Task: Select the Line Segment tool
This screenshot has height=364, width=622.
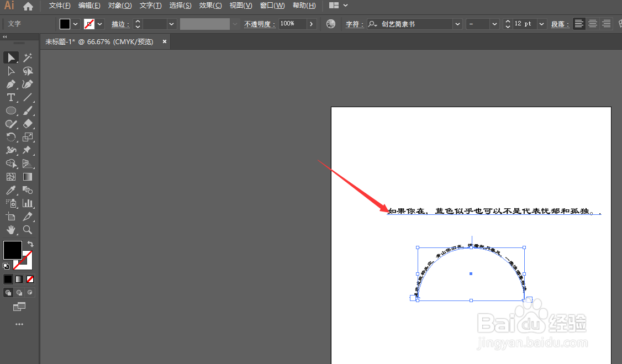Action: pos(28,98)
